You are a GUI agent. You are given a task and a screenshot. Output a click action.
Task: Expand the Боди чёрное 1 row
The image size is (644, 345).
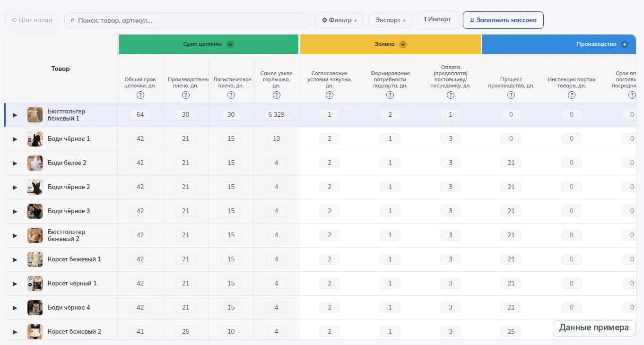[x=15, y=139]
